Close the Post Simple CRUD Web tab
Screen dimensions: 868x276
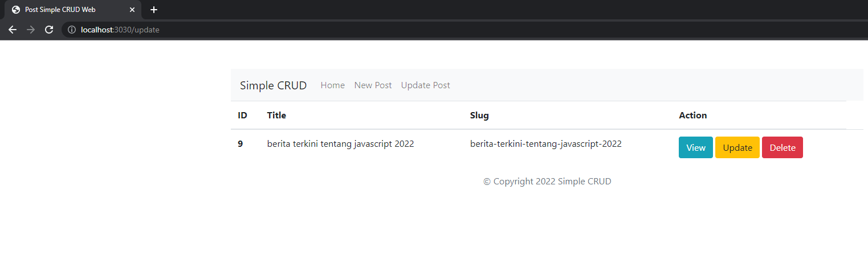[x=132, y=10]
